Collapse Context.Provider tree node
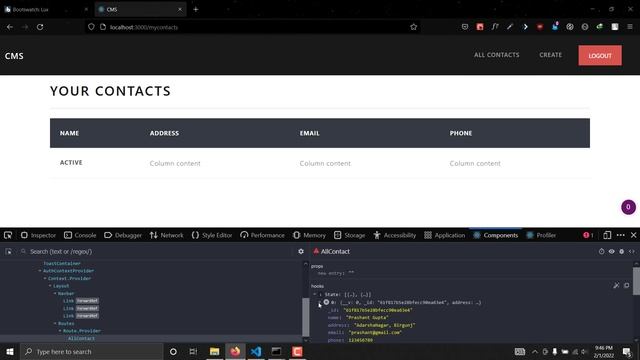Screen dimensions: 640x360 pyautogui.click(x=45, y=278)
